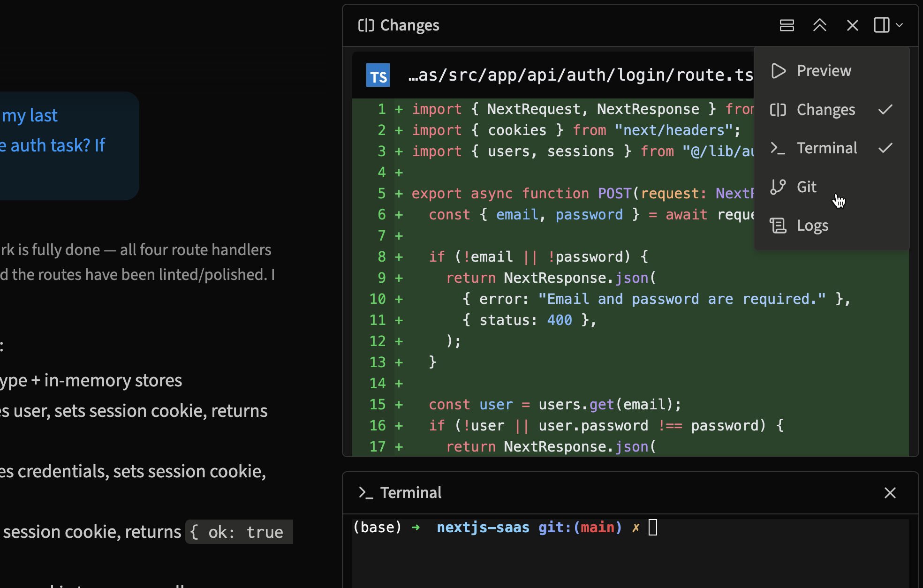Click the Changes panel title
This screenshot has width=923, height=588.
409,25
